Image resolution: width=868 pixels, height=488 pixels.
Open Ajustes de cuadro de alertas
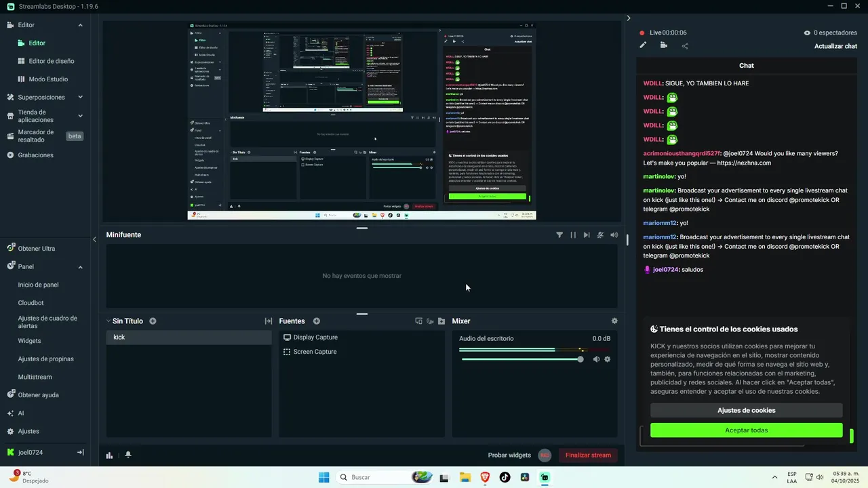(x=47, y=322)
